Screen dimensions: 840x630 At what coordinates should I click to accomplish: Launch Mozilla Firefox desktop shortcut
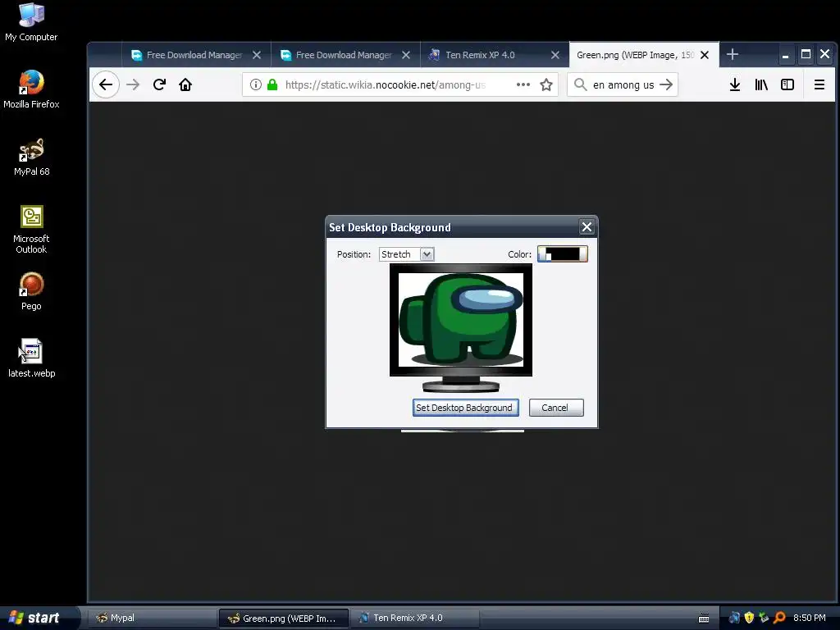click(31, 89)
